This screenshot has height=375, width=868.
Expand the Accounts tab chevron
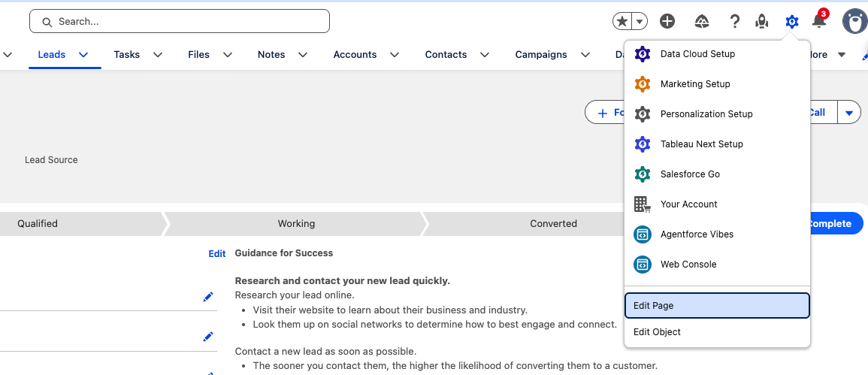pyautogui.click(x=395, y=54)
